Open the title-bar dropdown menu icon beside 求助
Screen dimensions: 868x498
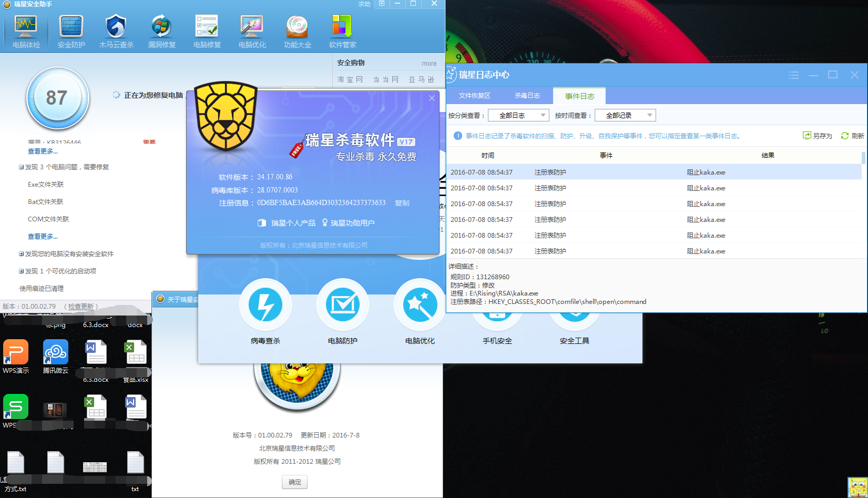click(382, 4)
